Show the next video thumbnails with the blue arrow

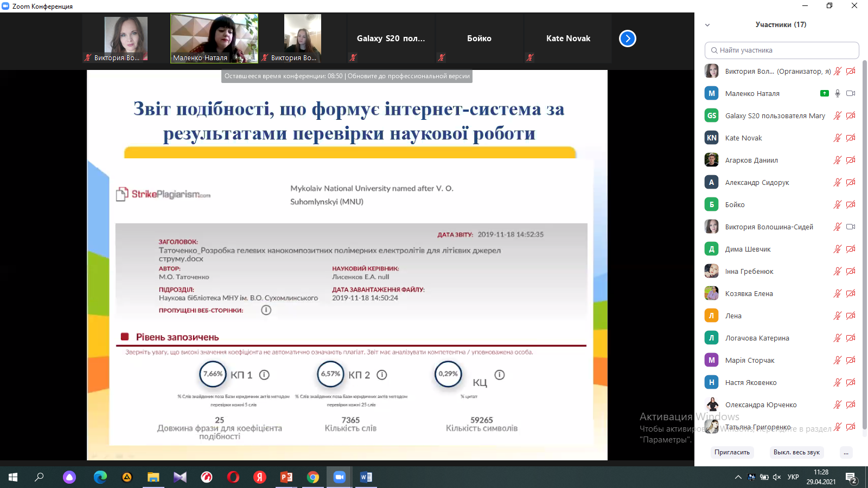coord(628,38)
